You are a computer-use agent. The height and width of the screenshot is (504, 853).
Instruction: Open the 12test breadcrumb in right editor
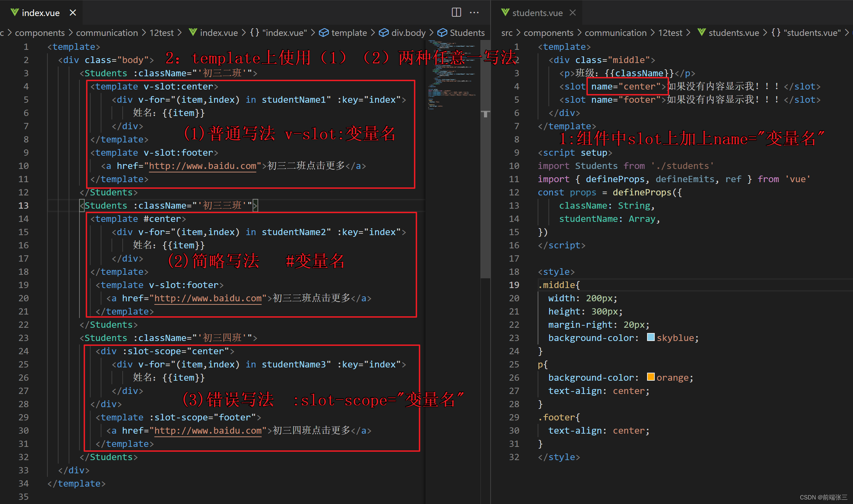click(670, 33)
